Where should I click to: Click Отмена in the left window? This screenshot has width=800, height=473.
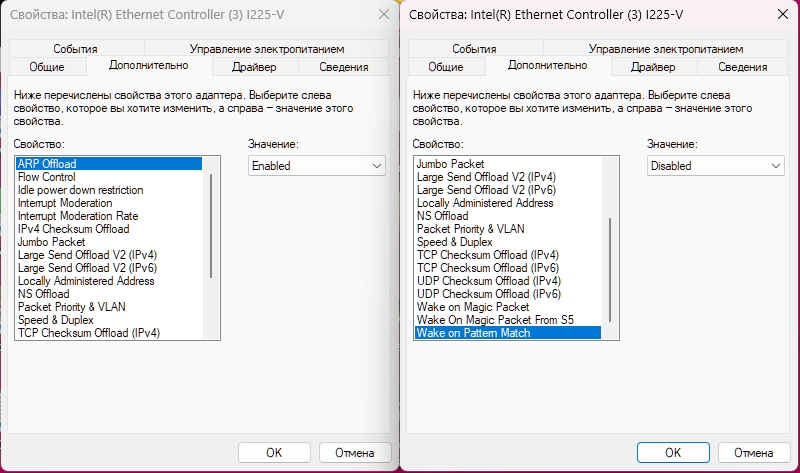point(355,453)
